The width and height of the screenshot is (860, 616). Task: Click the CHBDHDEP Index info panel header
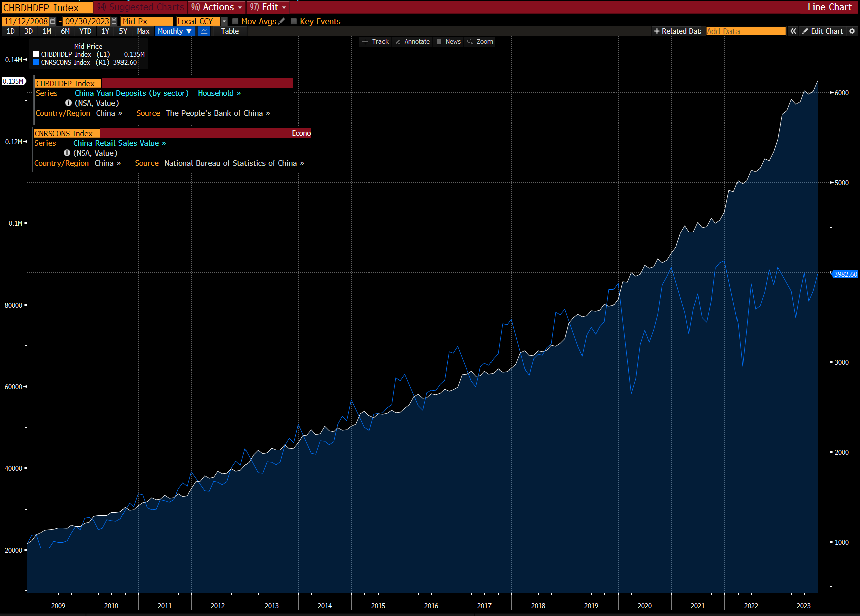164,83
